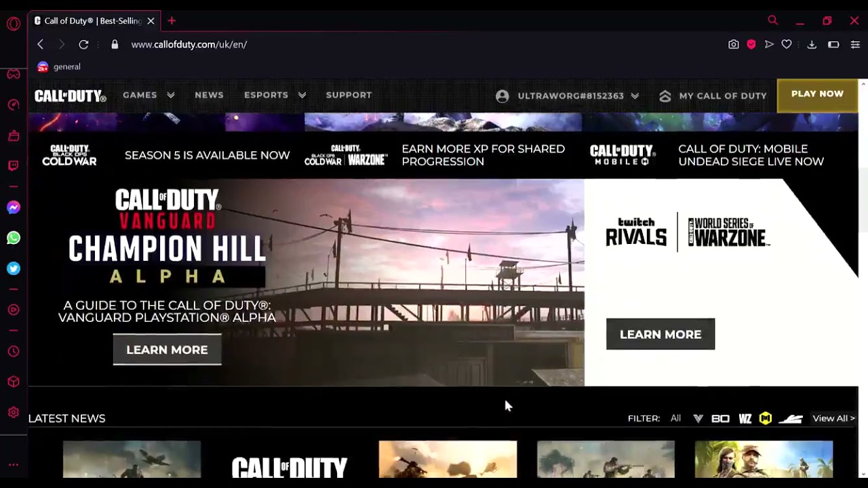Go back to previous page
Image resolution: width=868 pixels, height=488 pixels.
(40, 44)
